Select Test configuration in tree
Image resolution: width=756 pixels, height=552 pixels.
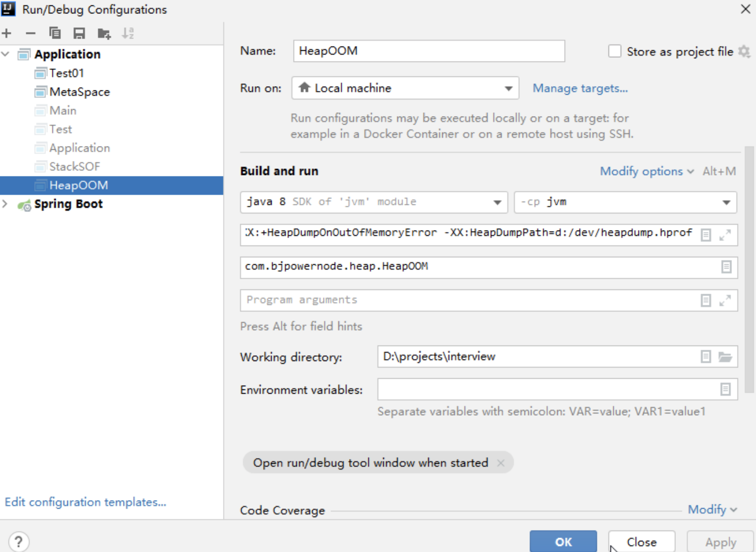click(60, 129)
